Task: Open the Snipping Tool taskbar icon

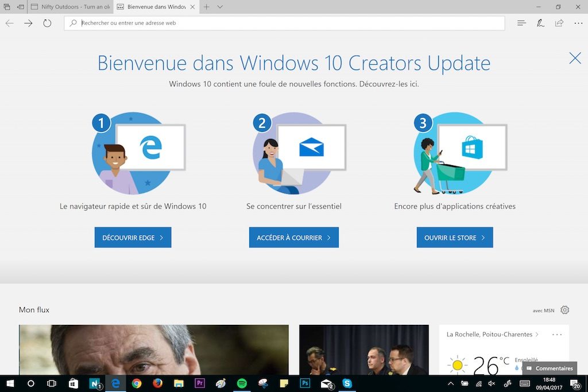Action: click(x=263, y=383)
